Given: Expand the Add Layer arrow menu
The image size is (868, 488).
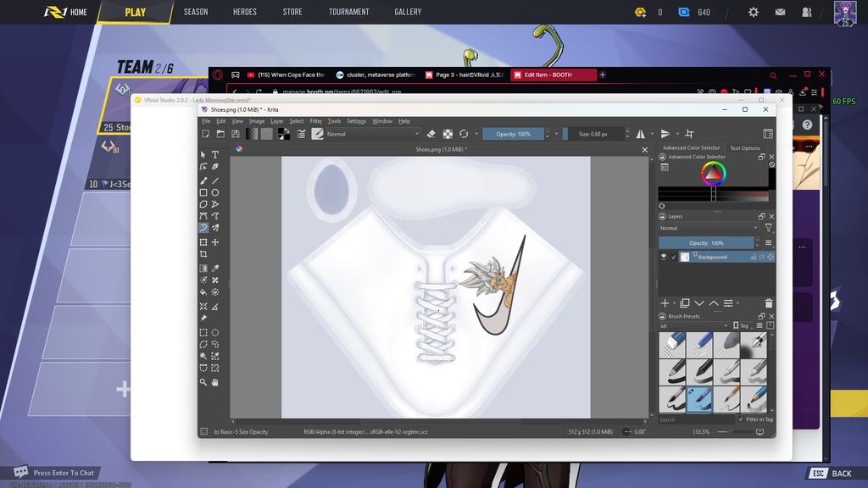Looking at the screenshot, I should coord(674,303).
